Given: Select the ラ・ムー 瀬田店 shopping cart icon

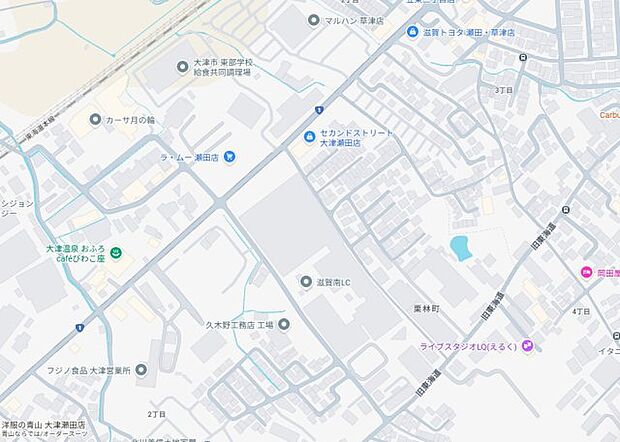Looking at the screenshot, I should 229,157.
